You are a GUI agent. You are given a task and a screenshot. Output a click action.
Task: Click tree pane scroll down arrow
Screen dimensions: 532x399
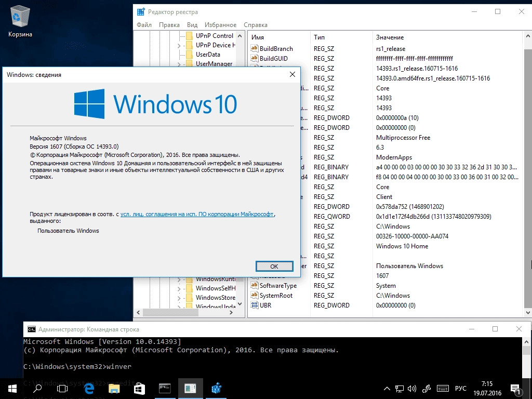click(x=240, y=304)
